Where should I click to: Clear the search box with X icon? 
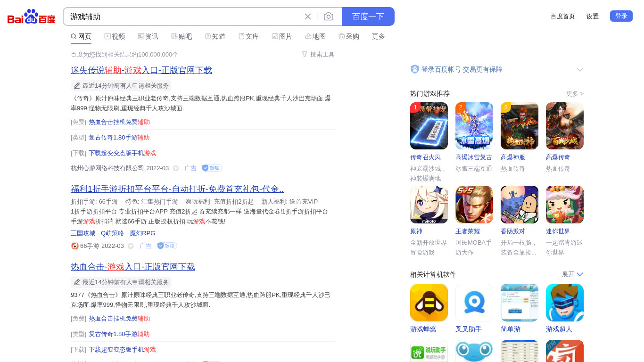[x=308, y=16]
